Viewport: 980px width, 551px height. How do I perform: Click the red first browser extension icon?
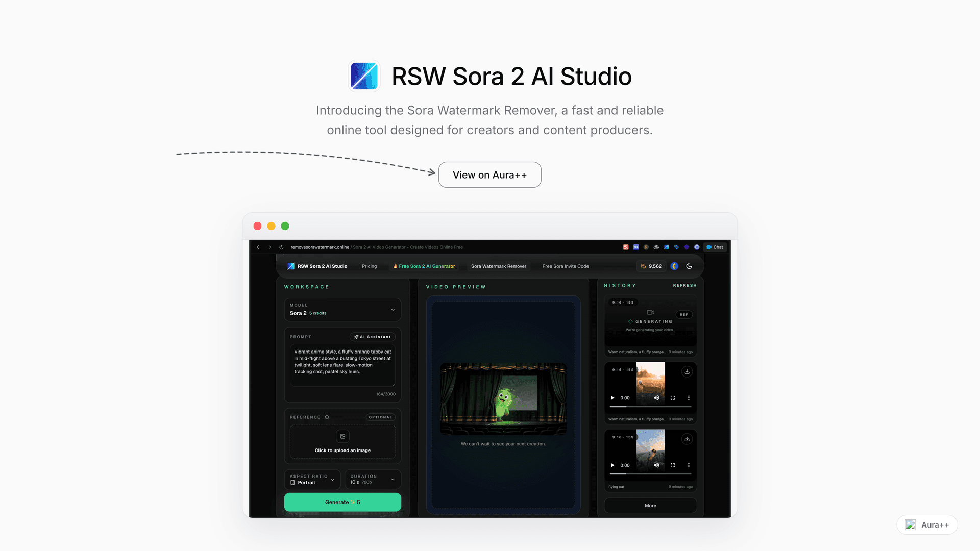626,247
